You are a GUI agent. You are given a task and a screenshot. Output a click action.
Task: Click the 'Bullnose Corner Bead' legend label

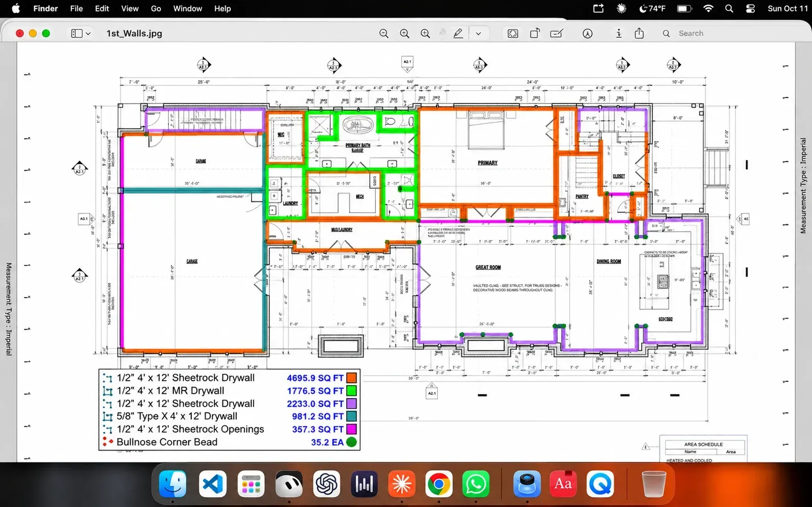pyautogui.click(x=167, y=442)
